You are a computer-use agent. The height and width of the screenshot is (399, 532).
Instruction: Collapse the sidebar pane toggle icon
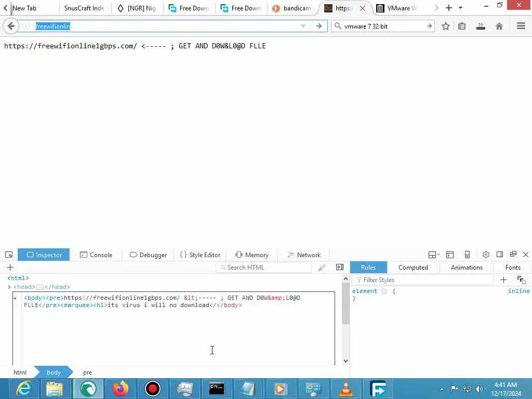[340, 268]
